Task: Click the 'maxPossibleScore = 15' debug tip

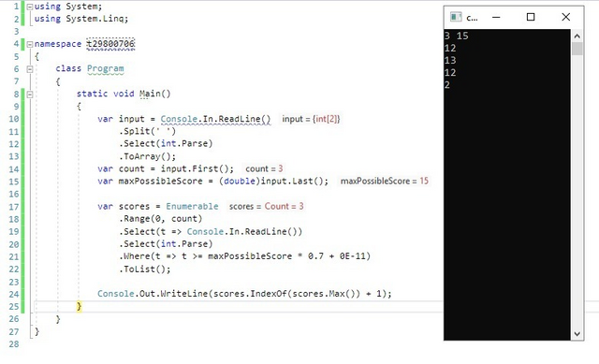Action: click(385, 181)
